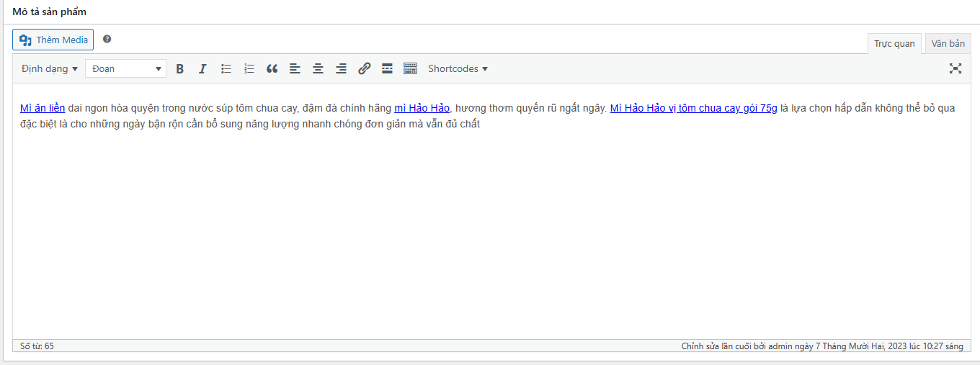Switch to the Trực quan tab
This screenshot has height=365, width=980.
894,43
